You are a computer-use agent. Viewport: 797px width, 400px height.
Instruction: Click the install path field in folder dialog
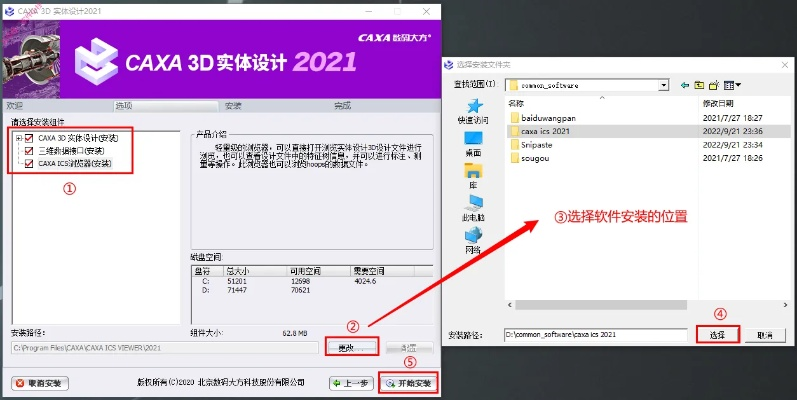tap(596, 335)
